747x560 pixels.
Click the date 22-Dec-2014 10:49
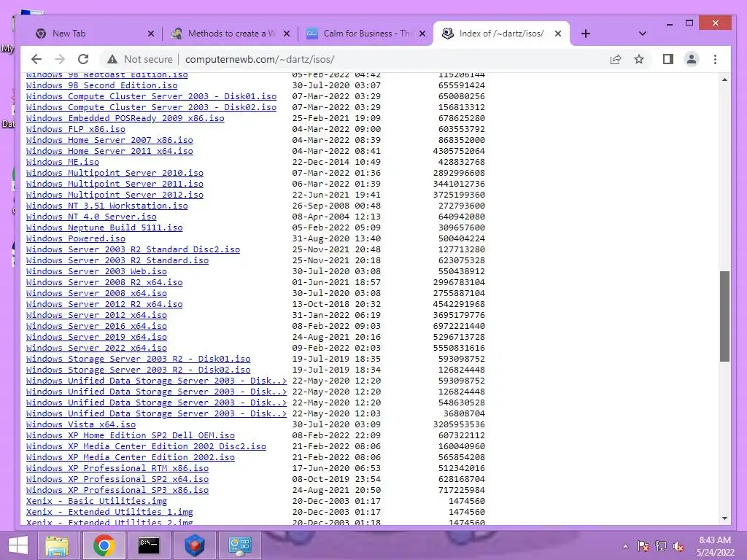(x=336, y=162)
